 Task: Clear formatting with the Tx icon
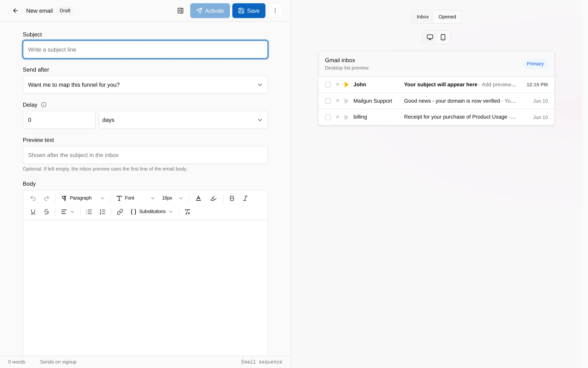pyautogui.click(x=187, y=212)
